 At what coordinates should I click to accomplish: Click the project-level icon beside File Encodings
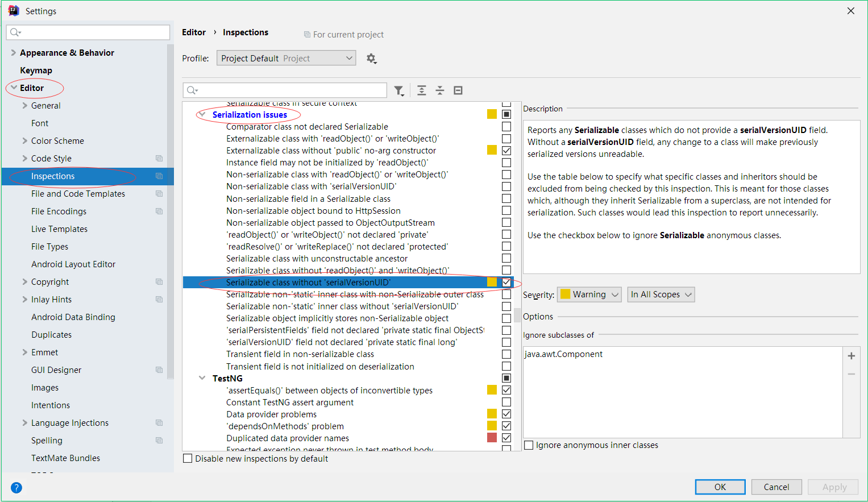pos(159,211)
